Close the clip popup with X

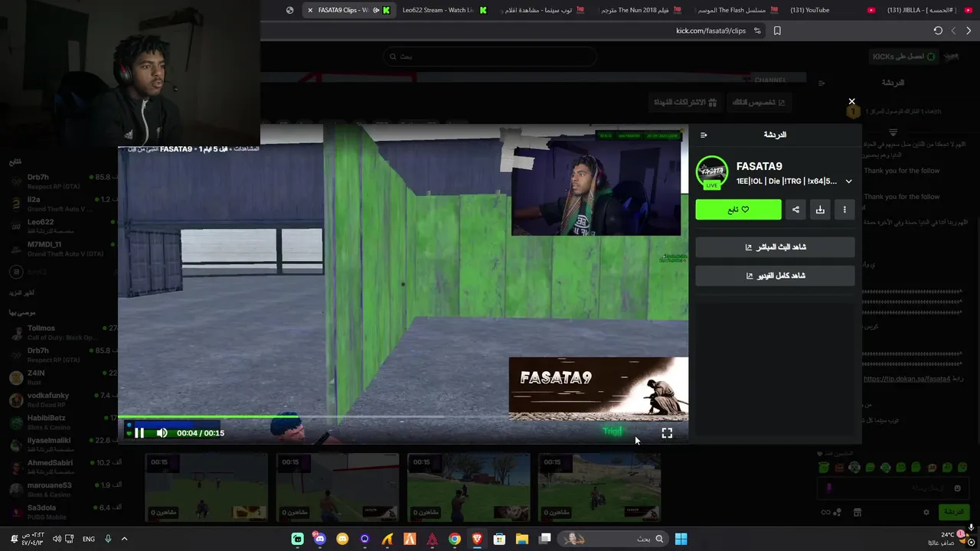pyautogui.click(x=851, y=101)
